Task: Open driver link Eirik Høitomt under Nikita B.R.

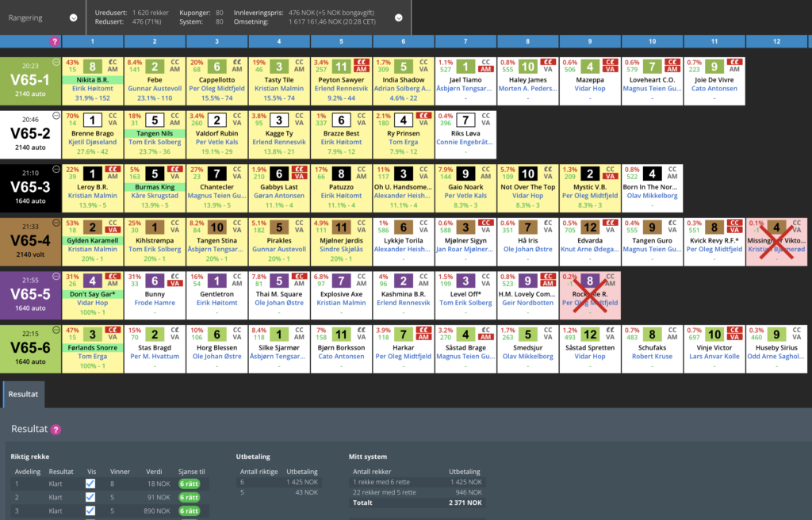Action: click(x=93, y=89)
